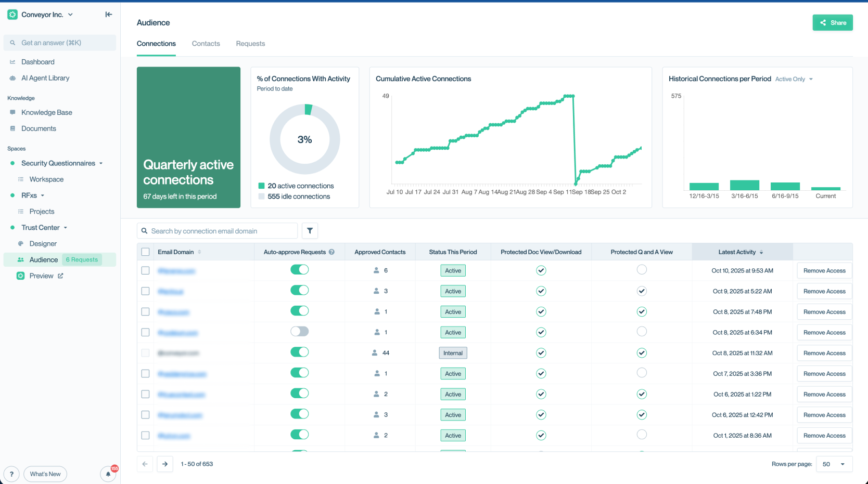Collapse the Security Questionnaires section

pyautogui.click(x=101, y=163)
